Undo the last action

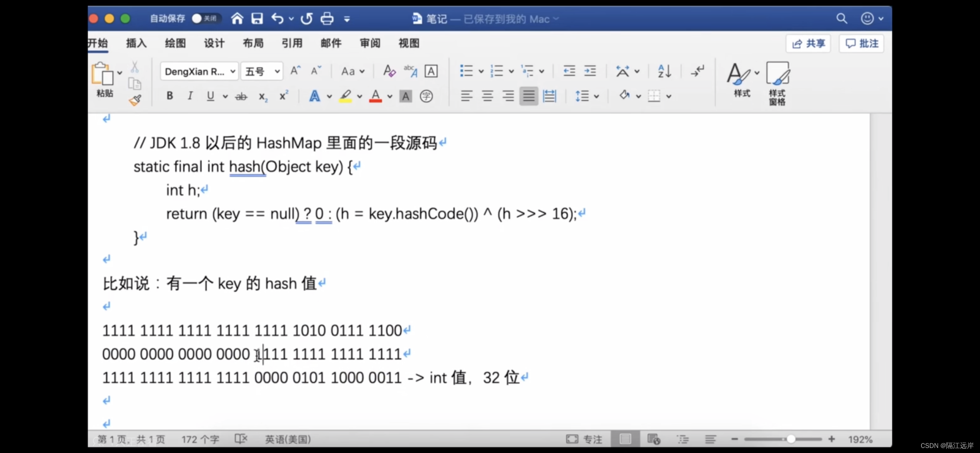tap(277, 18)
